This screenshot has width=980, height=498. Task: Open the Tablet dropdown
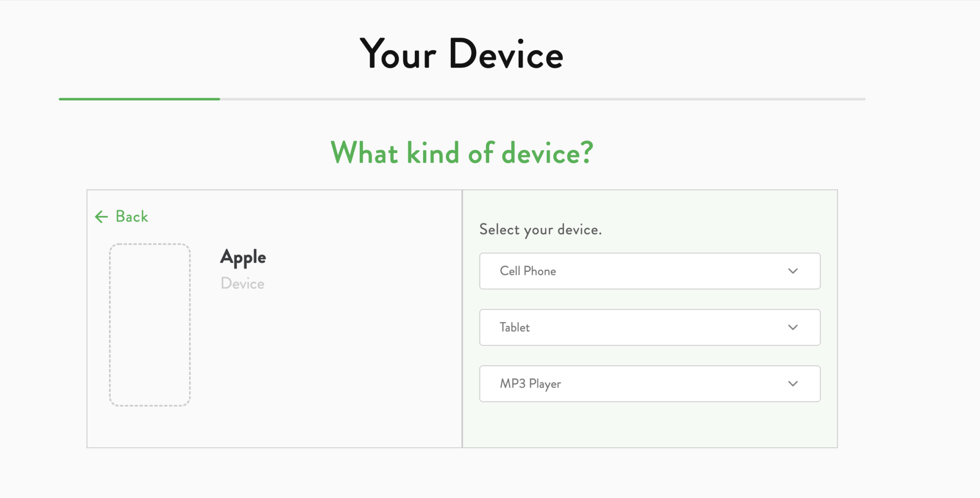click(x=649, y=327)
